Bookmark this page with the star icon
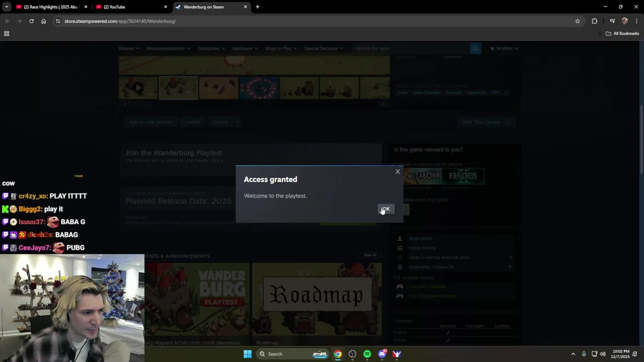The height and width of the screenshot is (362, 644). (x=578, y=21)
